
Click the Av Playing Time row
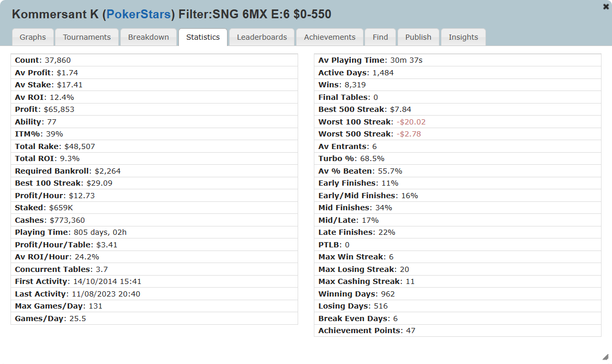458,60
